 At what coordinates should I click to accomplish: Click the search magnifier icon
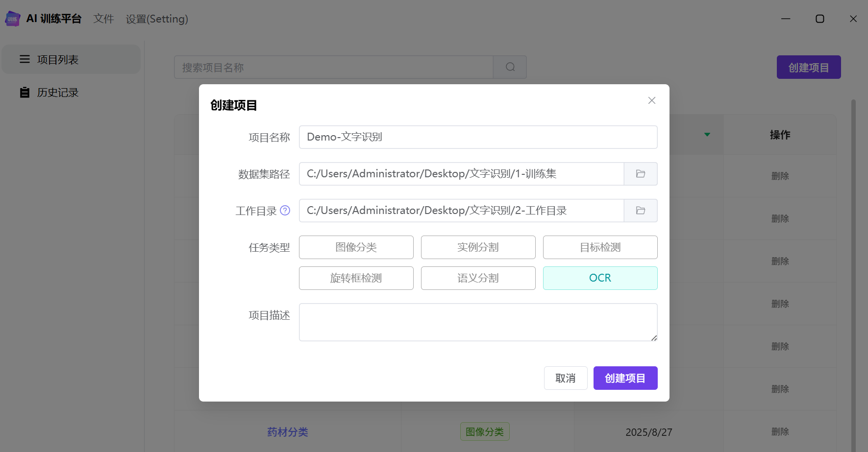510,67
